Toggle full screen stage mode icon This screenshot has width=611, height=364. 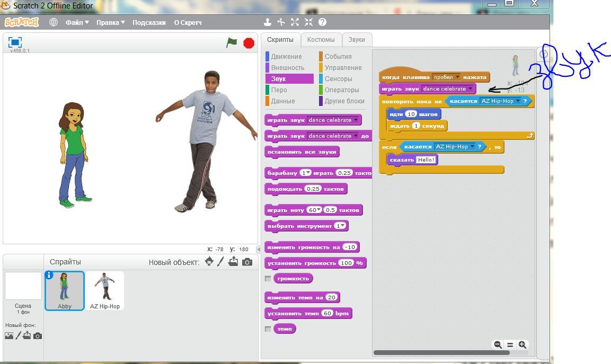click(15, 42)
